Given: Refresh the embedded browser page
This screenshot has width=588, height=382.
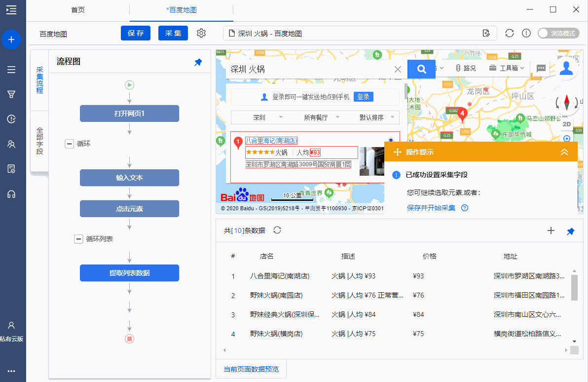Looking at the screenshot, I should (509, 33).
